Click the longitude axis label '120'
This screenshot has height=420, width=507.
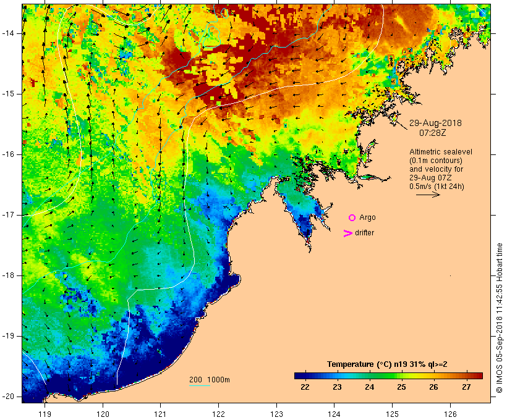(103, 414)
